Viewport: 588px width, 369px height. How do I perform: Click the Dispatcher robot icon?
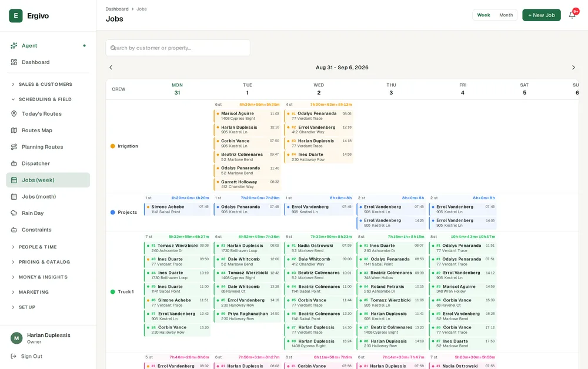tap(14, 163)
